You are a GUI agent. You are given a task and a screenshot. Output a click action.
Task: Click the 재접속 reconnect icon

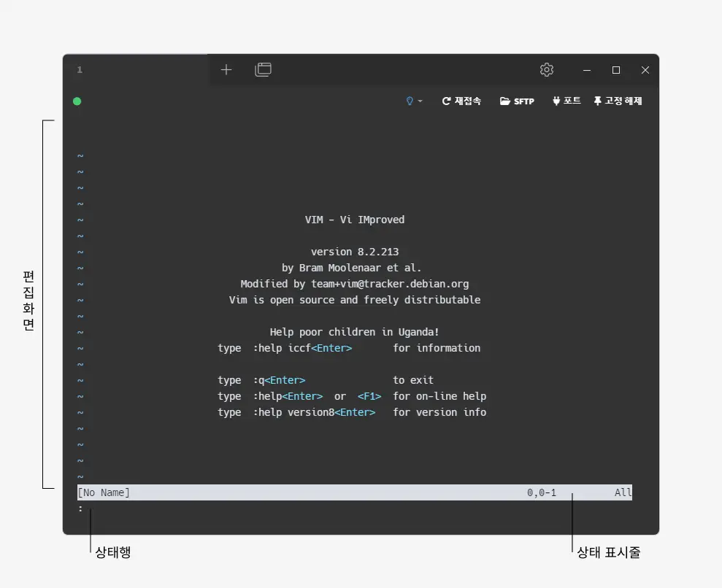445,101
